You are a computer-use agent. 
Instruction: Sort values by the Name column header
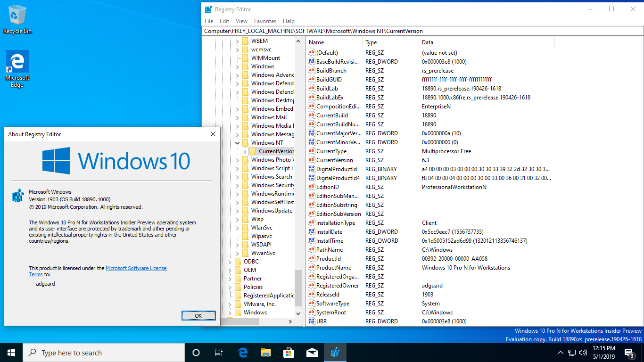pyautogui.click(x=334, y=42)
